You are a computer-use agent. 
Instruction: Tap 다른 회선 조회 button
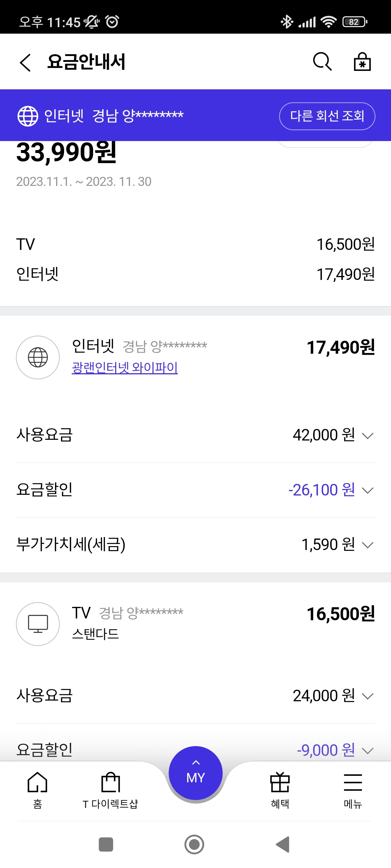coord(327,116)
